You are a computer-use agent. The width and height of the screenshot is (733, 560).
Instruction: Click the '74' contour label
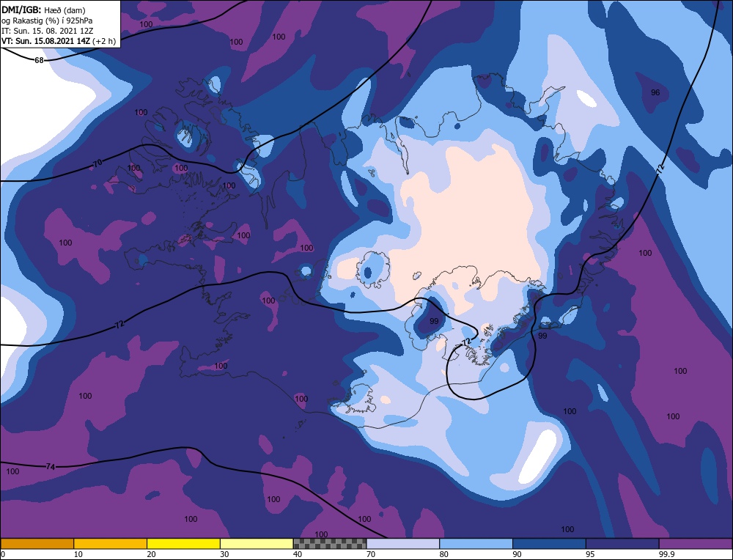[51, 466]
